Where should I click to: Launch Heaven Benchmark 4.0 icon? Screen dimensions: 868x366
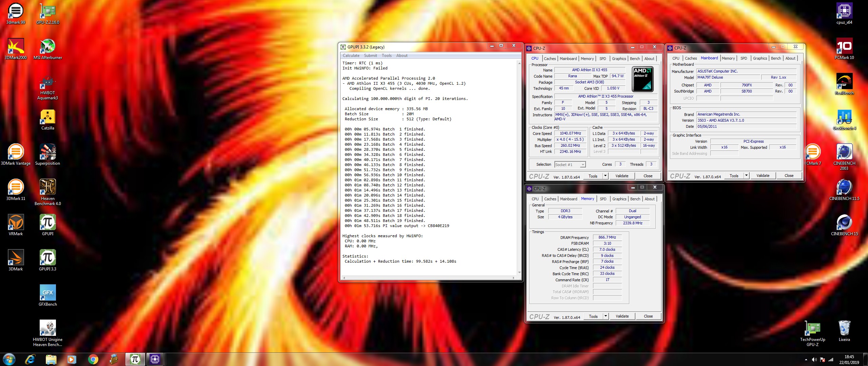48,192
